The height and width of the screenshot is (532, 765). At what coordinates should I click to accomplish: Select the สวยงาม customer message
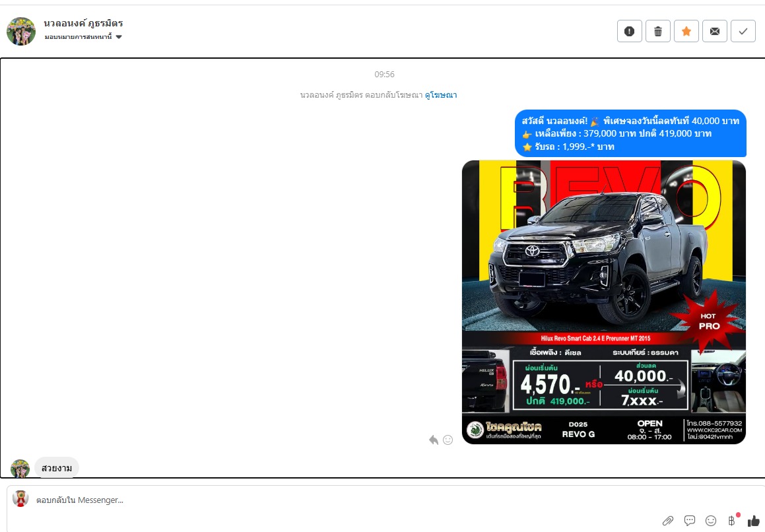57,468
